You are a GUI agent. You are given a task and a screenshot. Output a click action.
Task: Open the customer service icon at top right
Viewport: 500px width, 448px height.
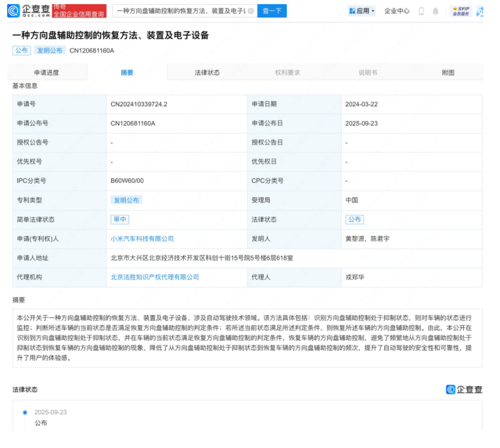pyautogui.click(x=480, y=11)
